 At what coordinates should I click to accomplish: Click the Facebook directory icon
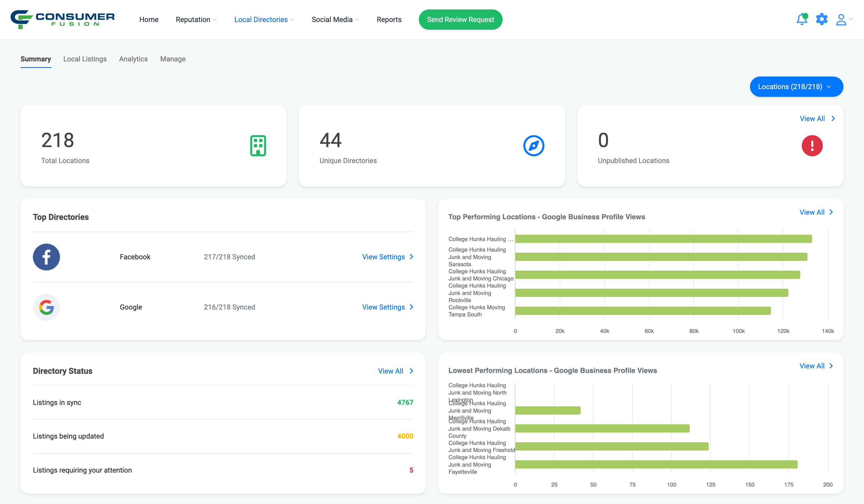46,257
